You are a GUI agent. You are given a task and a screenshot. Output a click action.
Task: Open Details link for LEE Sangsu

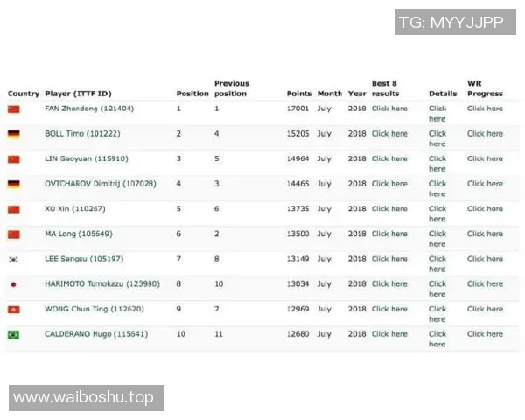(437, 263)
